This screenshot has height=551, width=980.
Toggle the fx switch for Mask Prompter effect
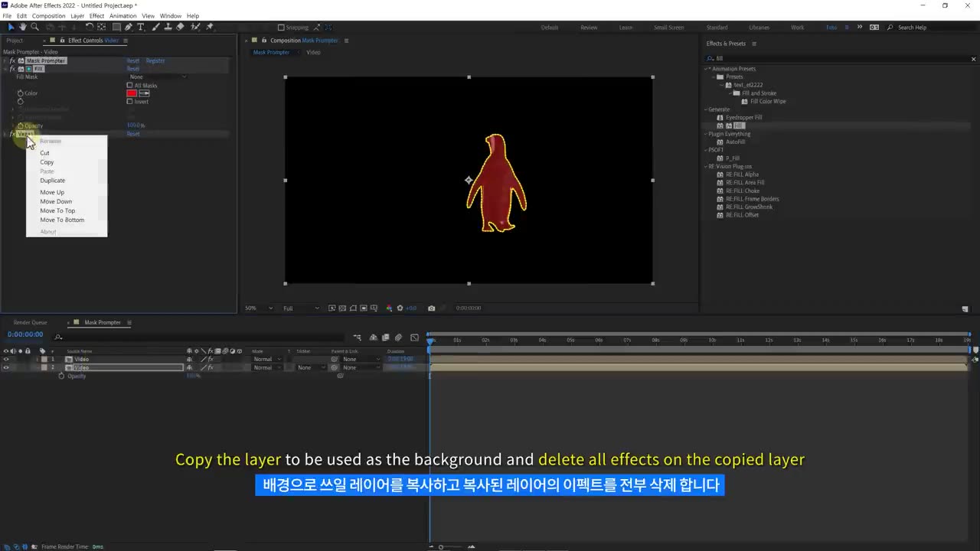[12, 60]
